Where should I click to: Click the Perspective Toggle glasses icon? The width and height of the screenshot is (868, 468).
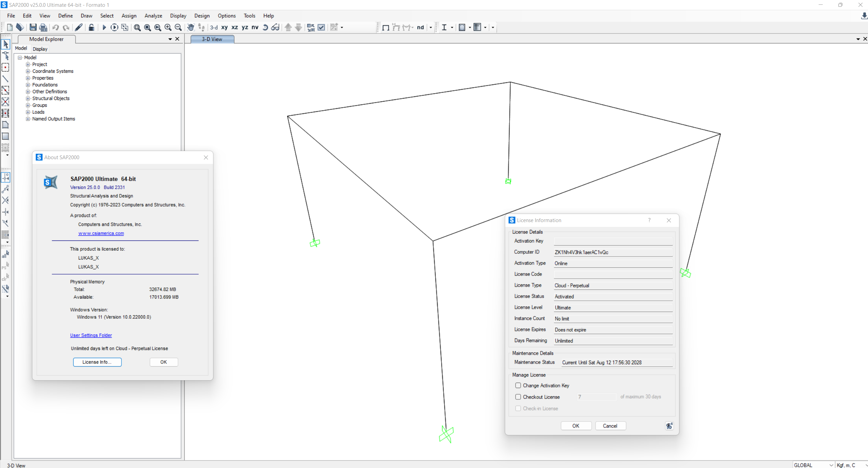point(275,28)
